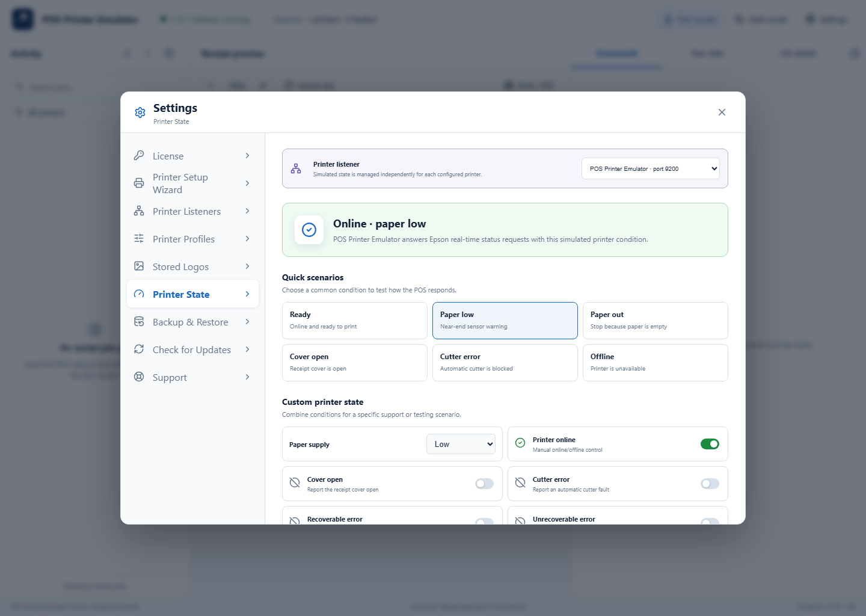Click the Printer Listeners network icon
The height and width of the screenshot is (616, 866).
[x=139, y=211]
